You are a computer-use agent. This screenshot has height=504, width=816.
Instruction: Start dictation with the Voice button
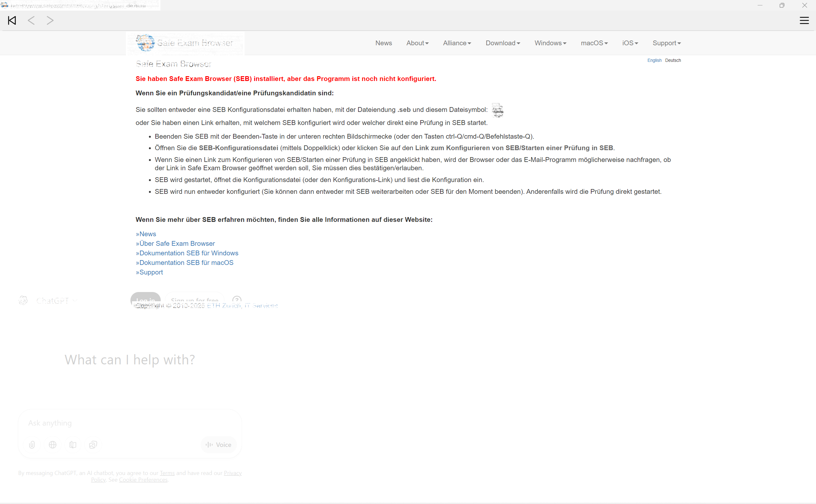218,444
